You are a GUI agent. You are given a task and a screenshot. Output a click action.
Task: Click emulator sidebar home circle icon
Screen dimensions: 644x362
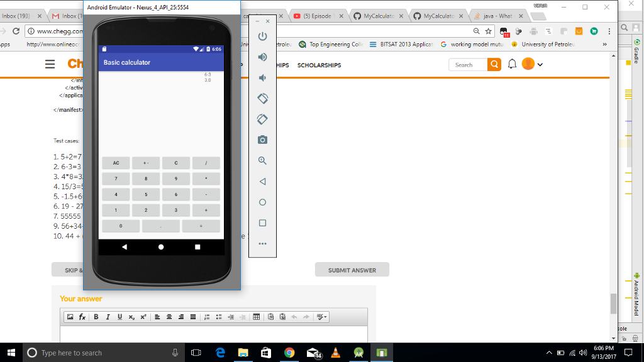pos(262,202)
